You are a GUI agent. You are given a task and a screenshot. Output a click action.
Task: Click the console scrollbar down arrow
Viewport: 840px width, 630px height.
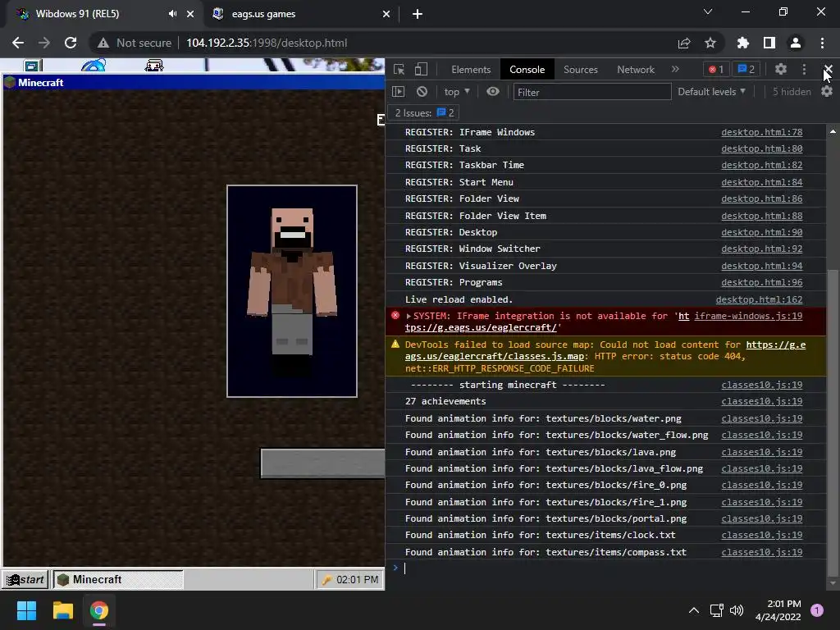pos(833,583)
